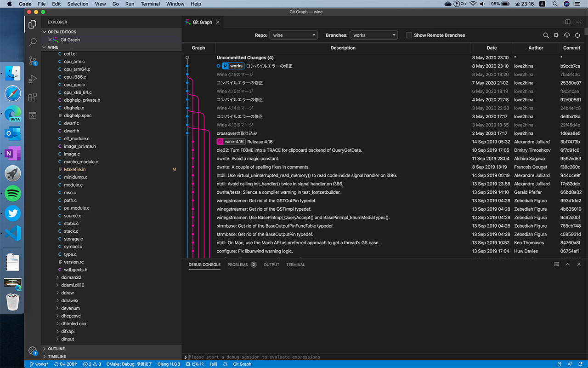Image resolution: width=588 pixels, height=368 pixels.
Task: Launch Safari from the Dock
Action: point(13,93)
